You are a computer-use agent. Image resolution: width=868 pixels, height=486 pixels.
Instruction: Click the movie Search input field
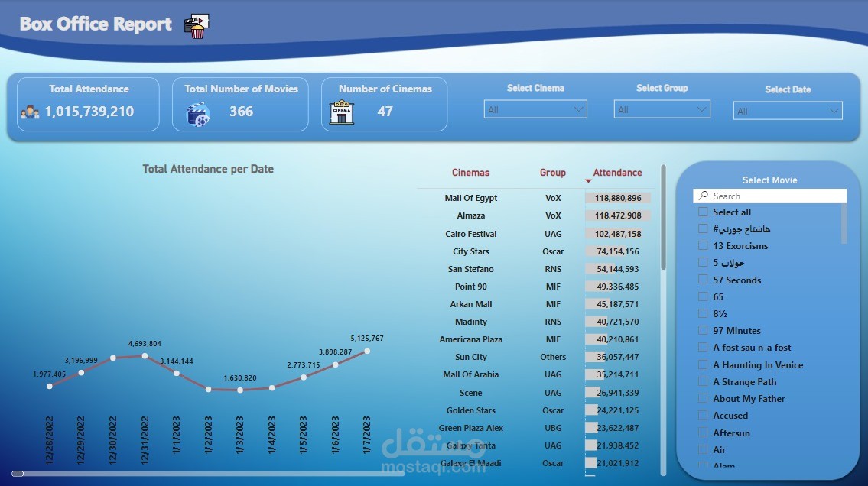tap(769, 196)
